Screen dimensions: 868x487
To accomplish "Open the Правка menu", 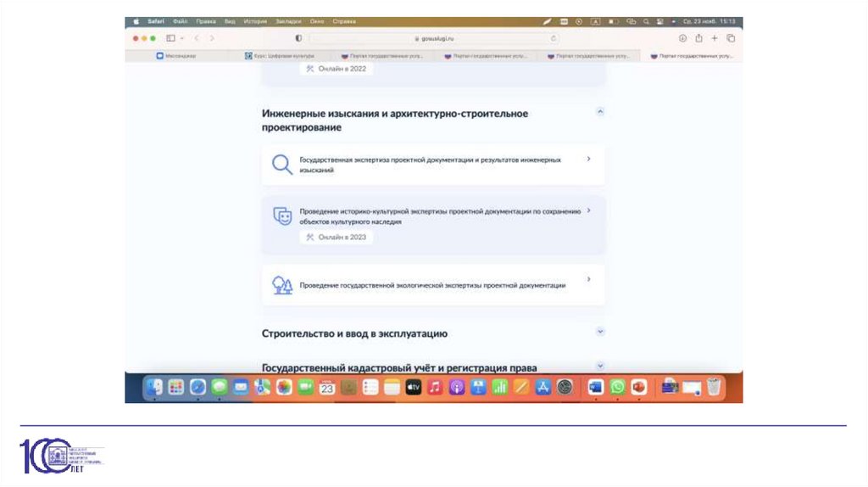I will [205, 21].
